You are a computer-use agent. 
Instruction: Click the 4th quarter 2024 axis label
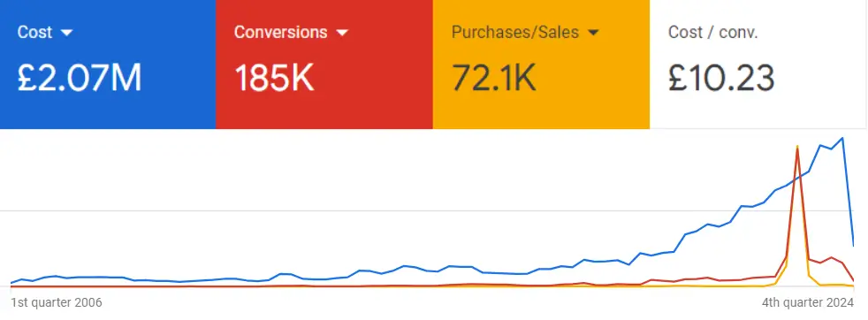click(x=808, y=303)
